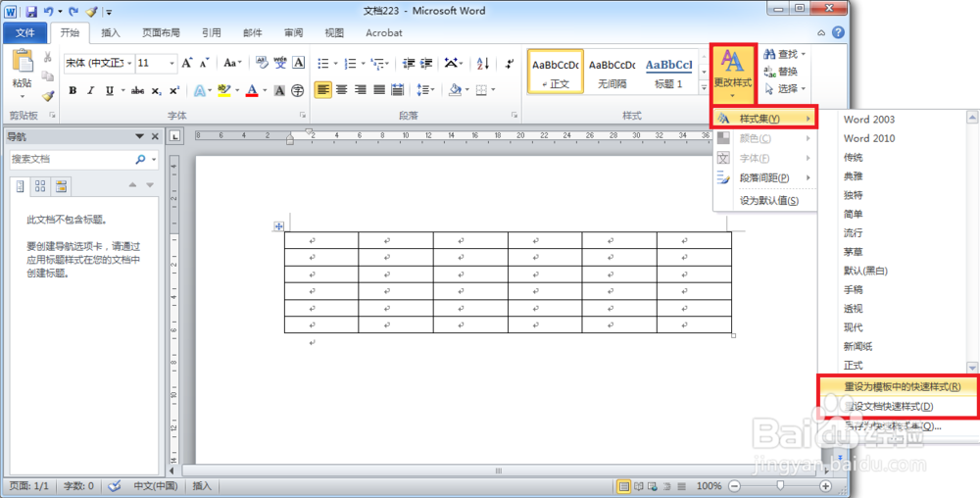Apply distributed alignment

(x=397, y=90)
